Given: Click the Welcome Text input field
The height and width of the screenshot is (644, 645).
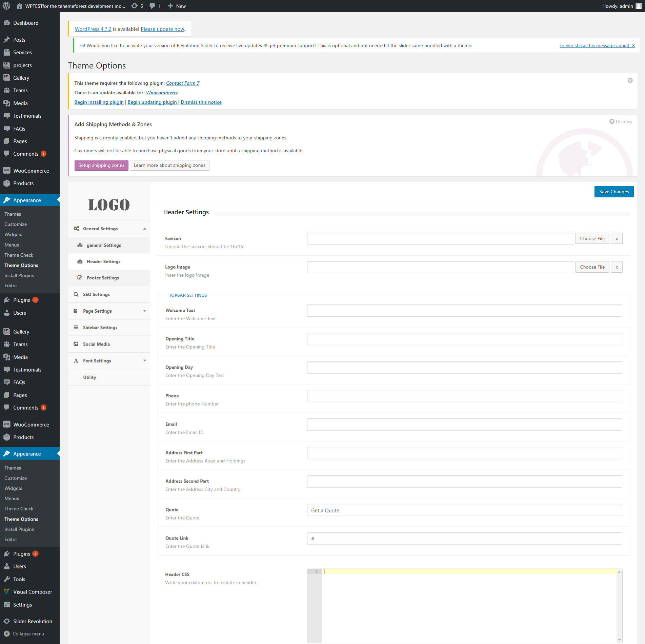Looking at the screenshot, I should [464, 310].
